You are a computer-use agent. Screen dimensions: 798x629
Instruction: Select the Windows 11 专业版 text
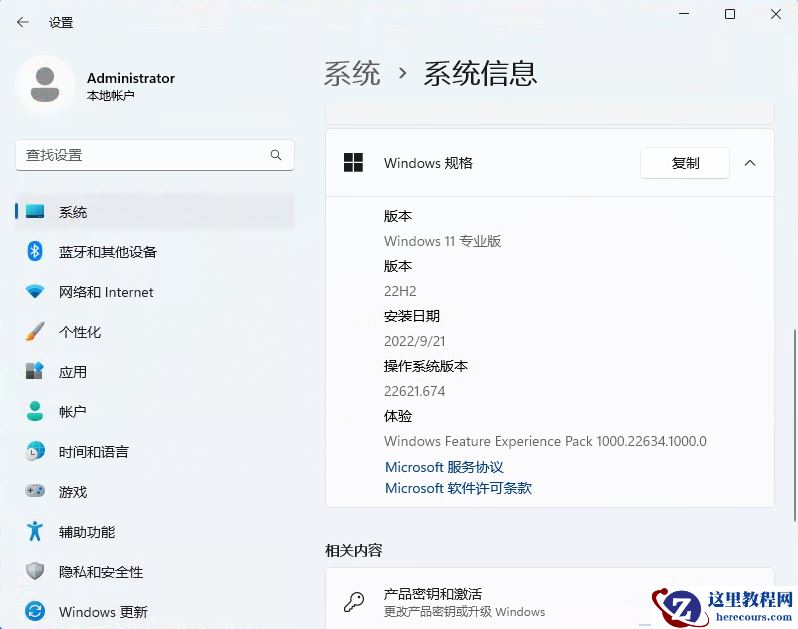coord(442,241)
